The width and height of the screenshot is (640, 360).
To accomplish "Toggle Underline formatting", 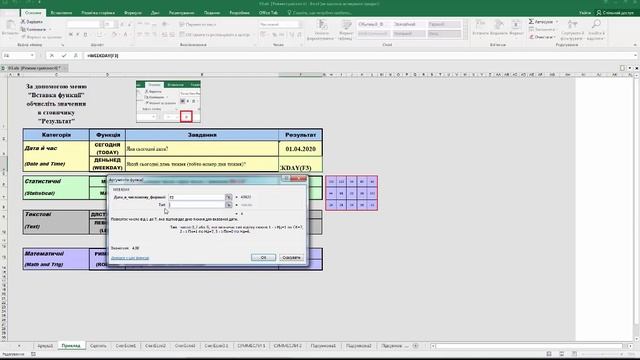I will coord(85,35).
